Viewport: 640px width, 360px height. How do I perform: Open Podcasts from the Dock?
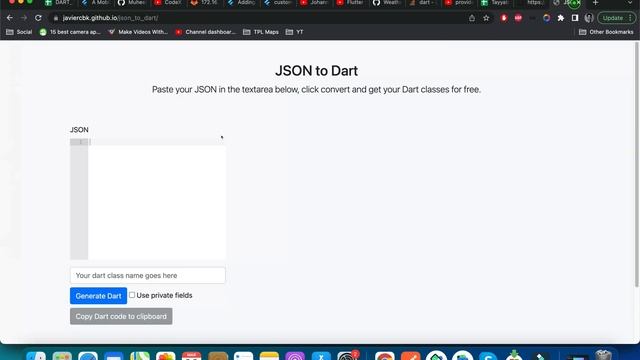(x=295, y=356)
